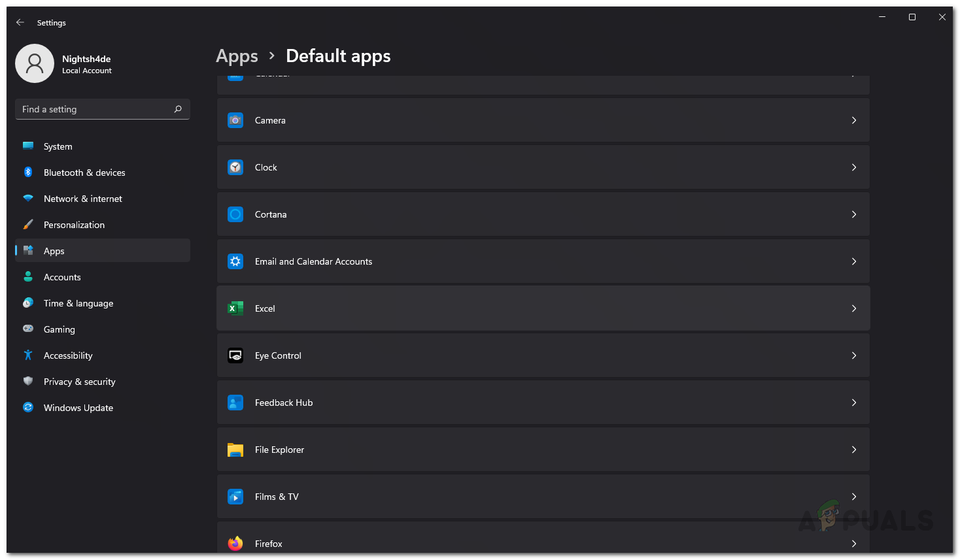
Task: Click the Films & TV icon
Action: 235,497
